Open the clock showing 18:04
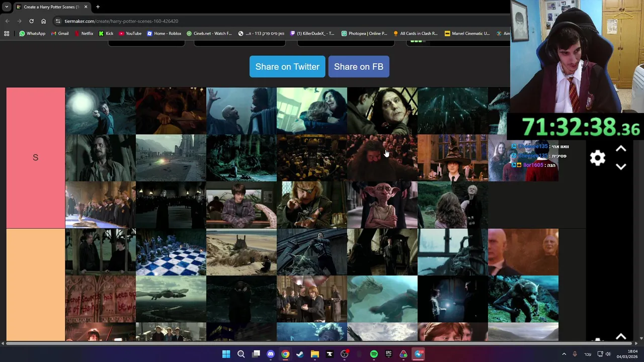 point(627,354)
